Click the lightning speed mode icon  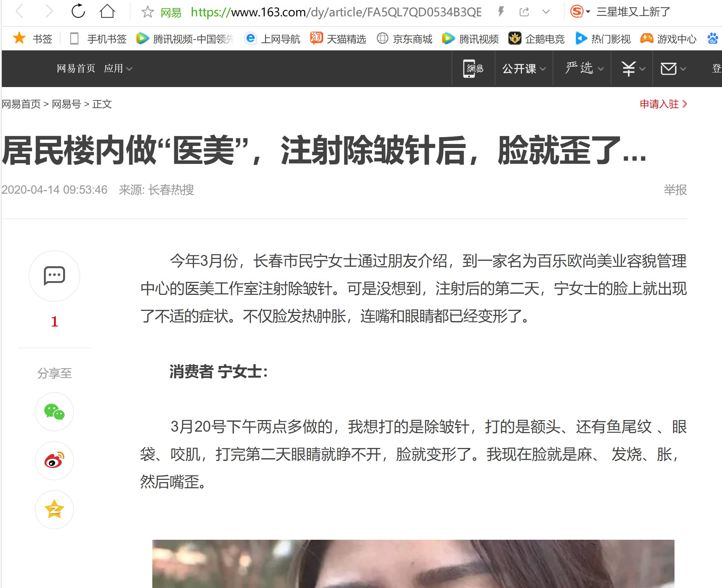[x=501, y=12]
